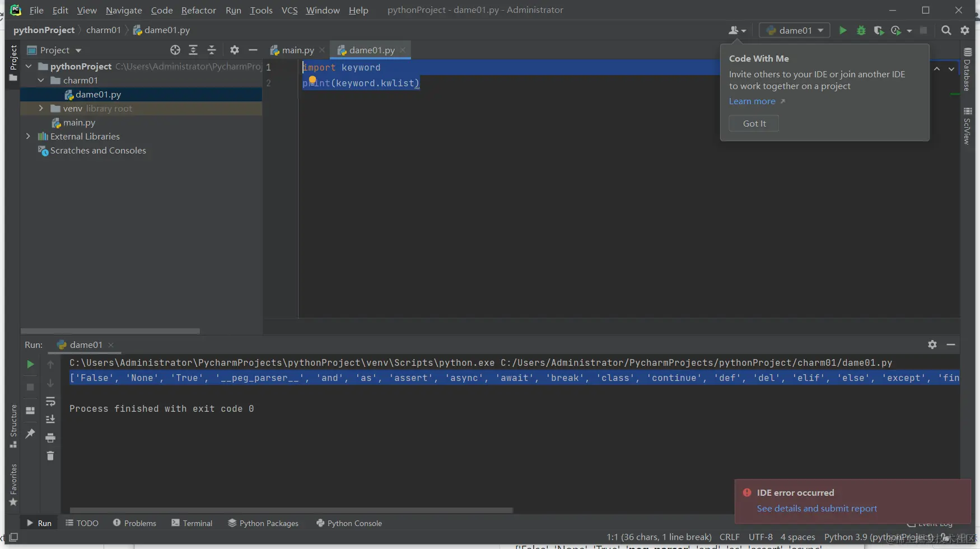
Task: Restore layout icon in Run panel
Action: click(x=30, y=410)
